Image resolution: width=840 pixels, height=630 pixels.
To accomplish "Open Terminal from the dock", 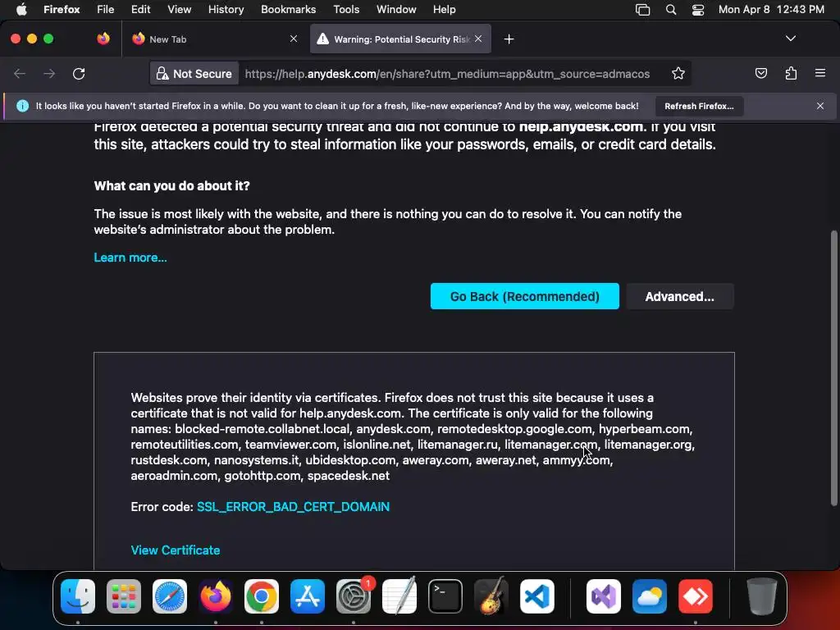I will coord(445,596).
